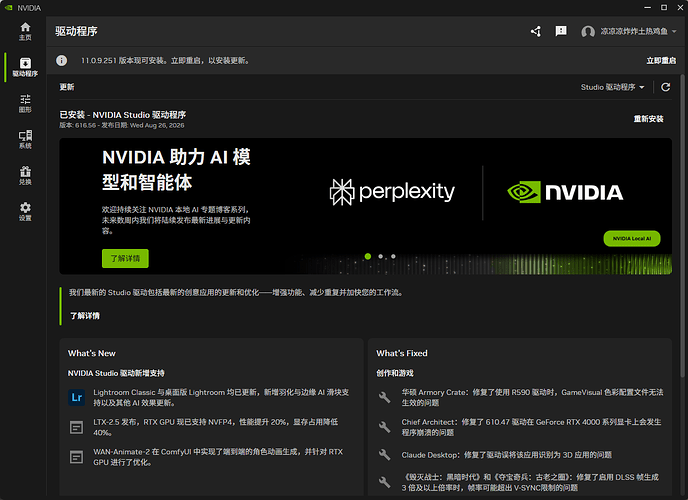The image size is (688, 500).
Task: Click 立即重启 to restart now
Action: (661, 61)
